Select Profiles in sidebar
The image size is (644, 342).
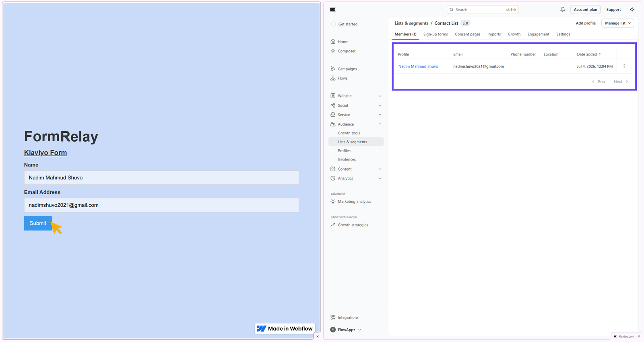pyautogui.click(x=344, y=151)
